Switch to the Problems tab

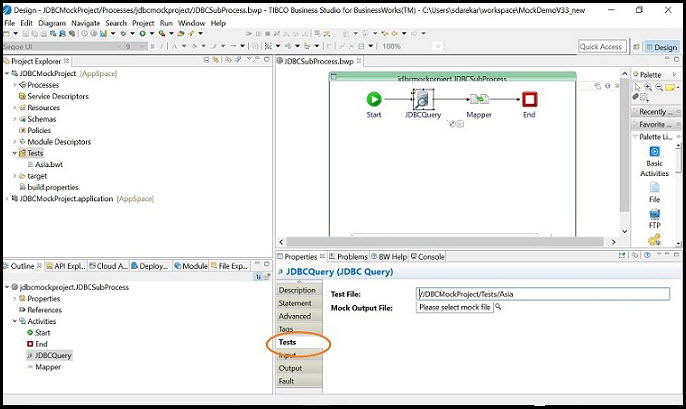click(351, 257)
